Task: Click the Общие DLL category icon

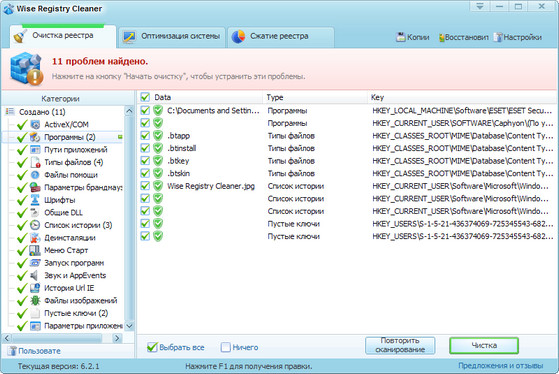Action: 35,212
